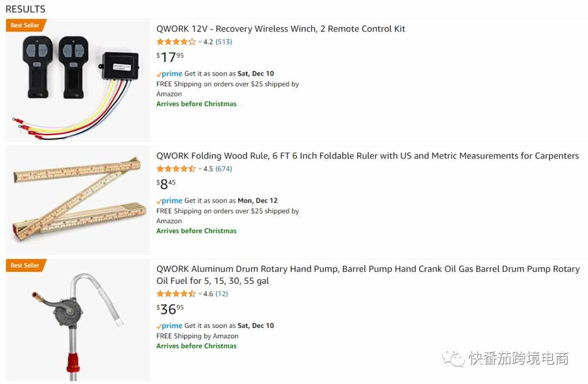Click star rating icons for folding wood rule
Screen dimensions: 588x384
[176, 169]
